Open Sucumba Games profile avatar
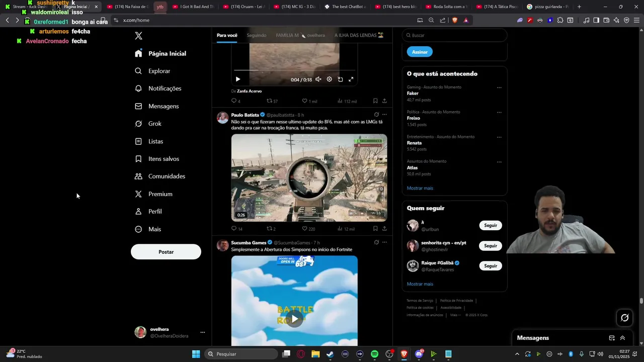 [222, 245]
